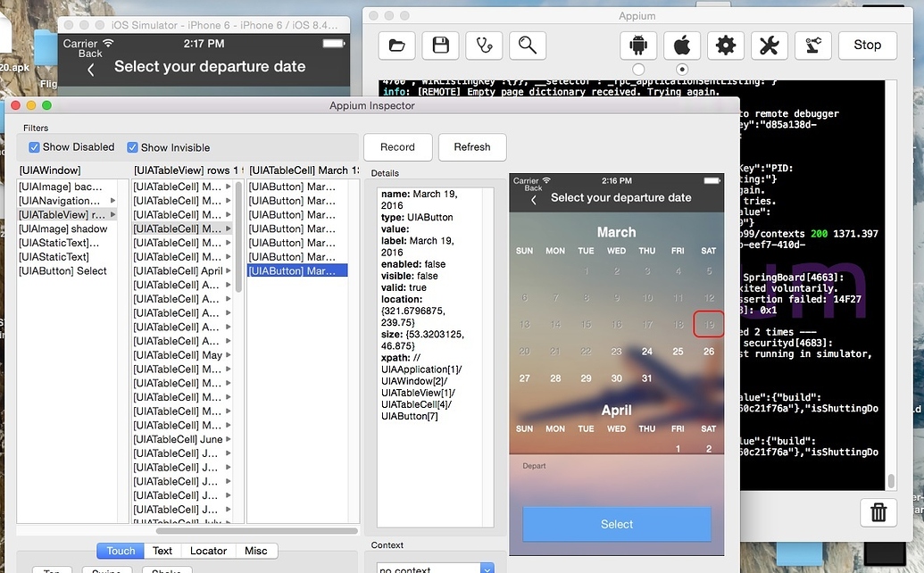Tap March 26 in calendar preview
924x573 pixels.
[708, 352]
